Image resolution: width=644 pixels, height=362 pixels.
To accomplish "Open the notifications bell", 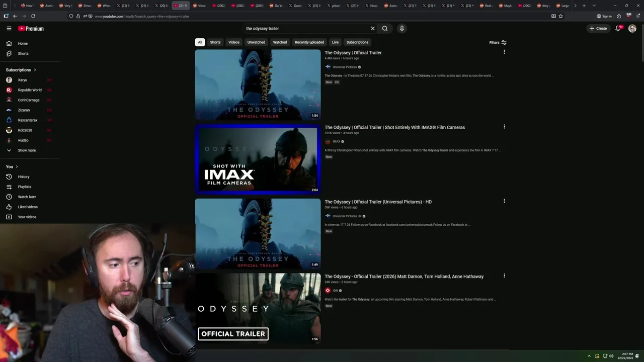I will [x=618, y=28].
